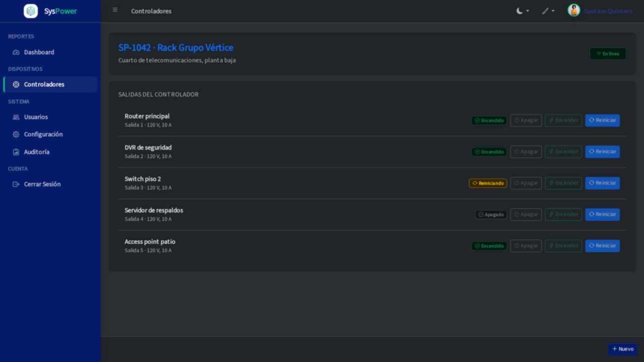Viewport: 644px width, 362px height.
Task: Restart the Servidor de respaldos outlet
Action: pos(602,215)
